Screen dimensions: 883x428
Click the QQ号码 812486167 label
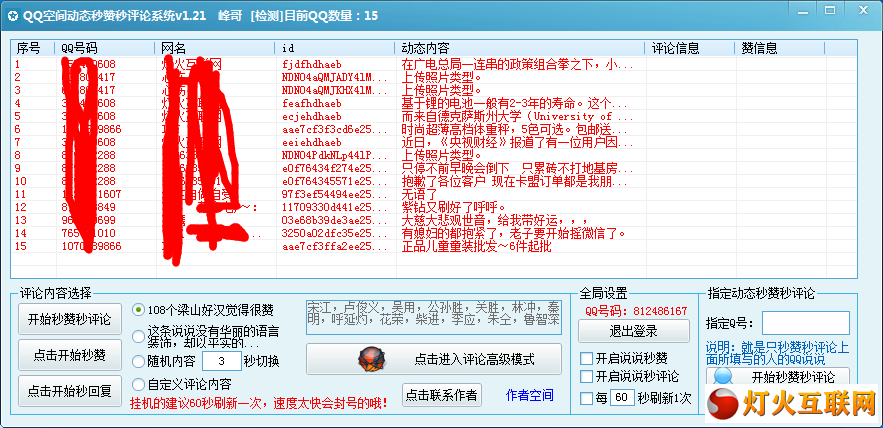click(636, 310)
